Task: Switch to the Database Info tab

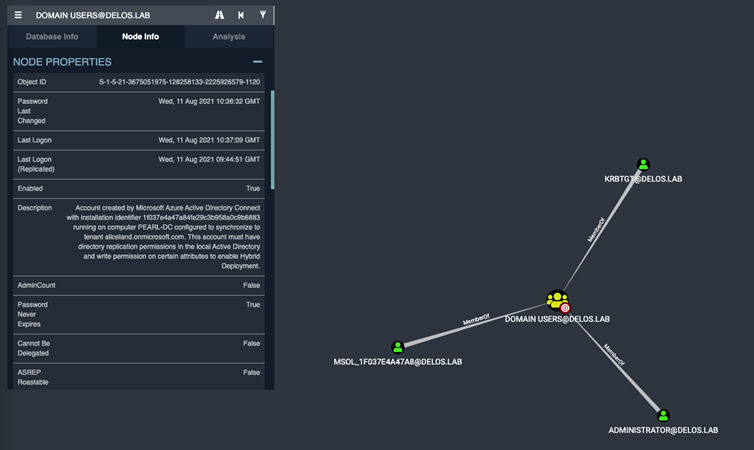Action: click(52, 37)
